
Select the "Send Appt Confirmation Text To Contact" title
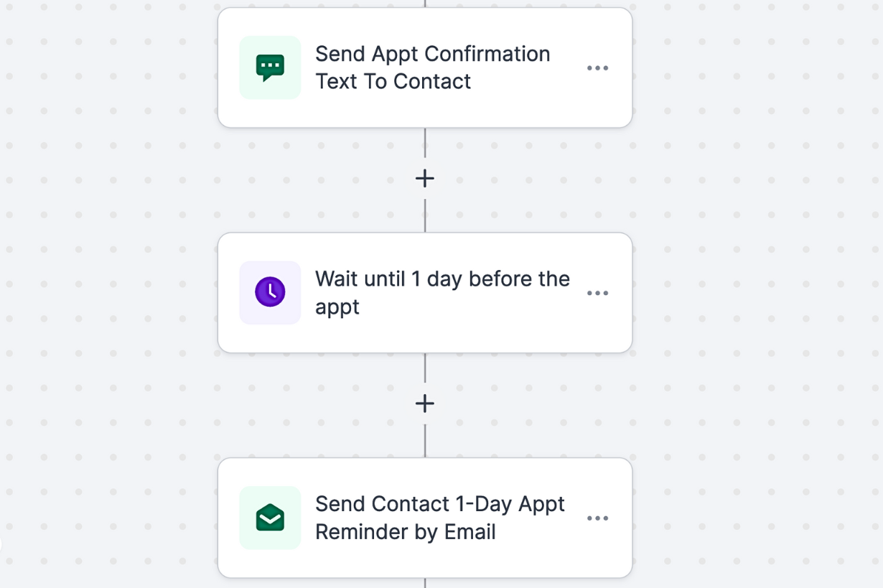[x=432, y=67]
